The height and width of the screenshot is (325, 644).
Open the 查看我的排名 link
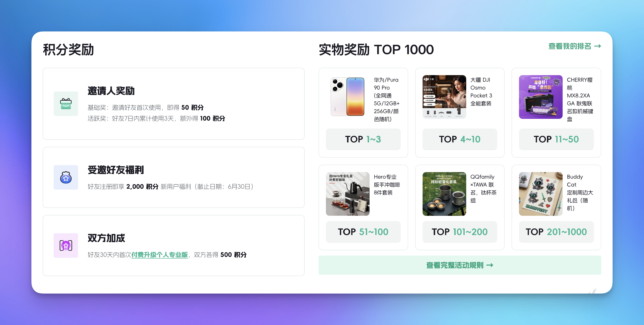[x=574, y=46]
